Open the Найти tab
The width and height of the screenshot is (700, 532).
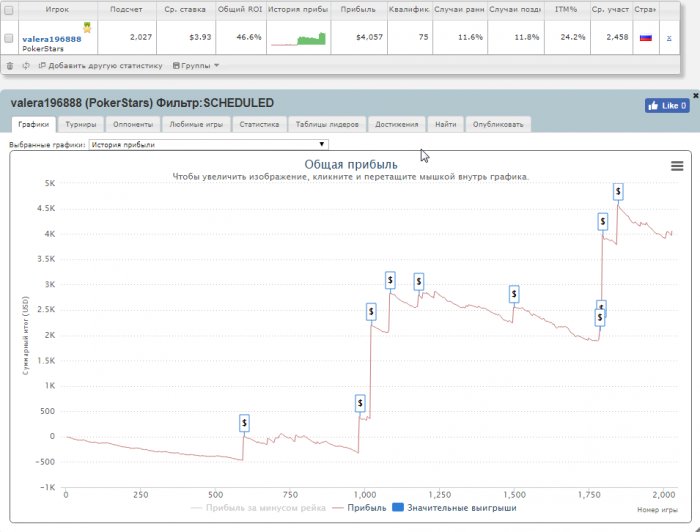pos(446,125)
